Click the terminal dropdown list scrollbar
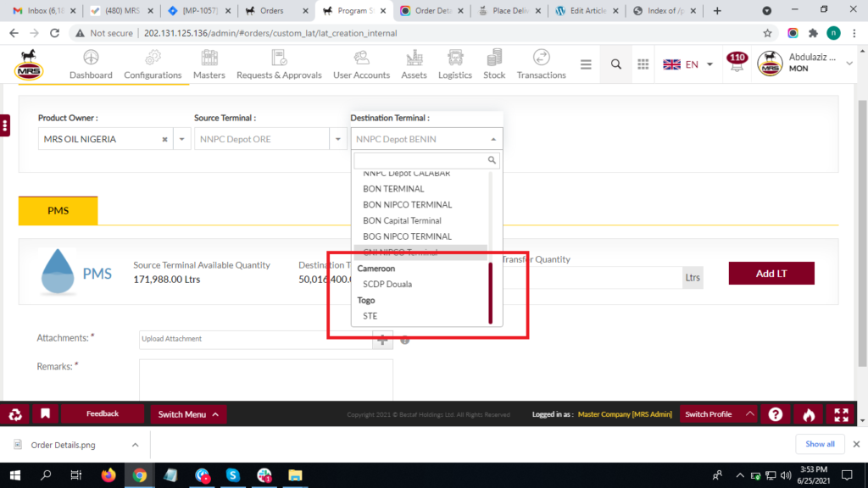 [x=491, y=293]
